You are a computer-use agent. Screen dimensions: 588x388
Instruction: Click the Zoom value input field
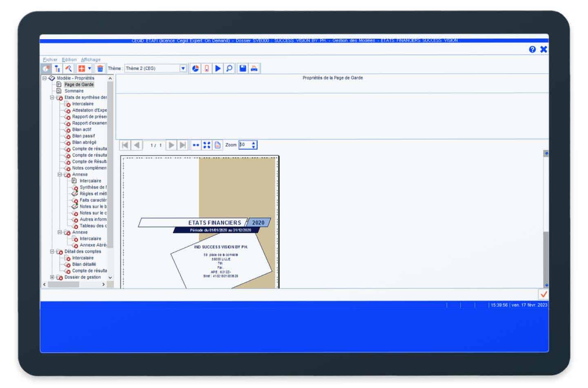(x=245, y=145)
